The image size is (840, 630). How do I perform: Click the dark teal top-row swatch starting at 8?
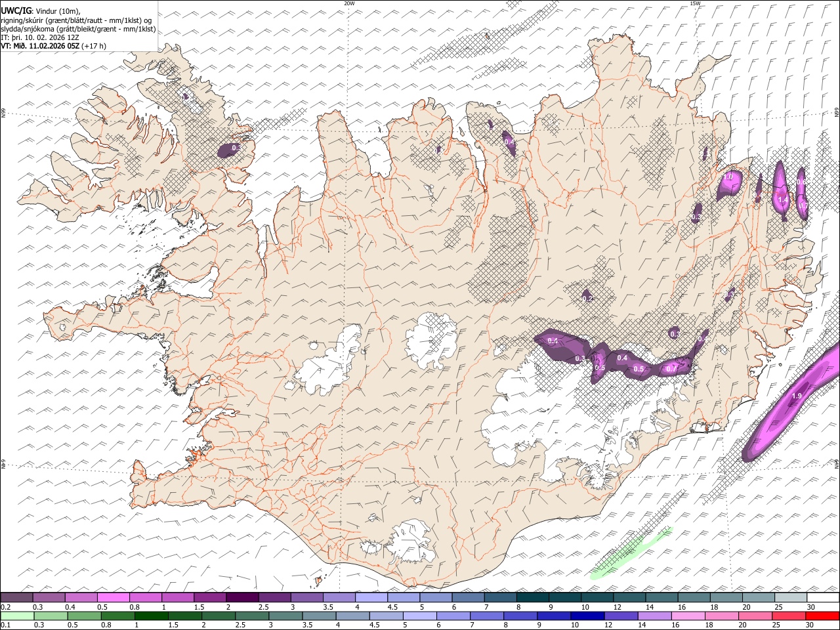[533, 598]
